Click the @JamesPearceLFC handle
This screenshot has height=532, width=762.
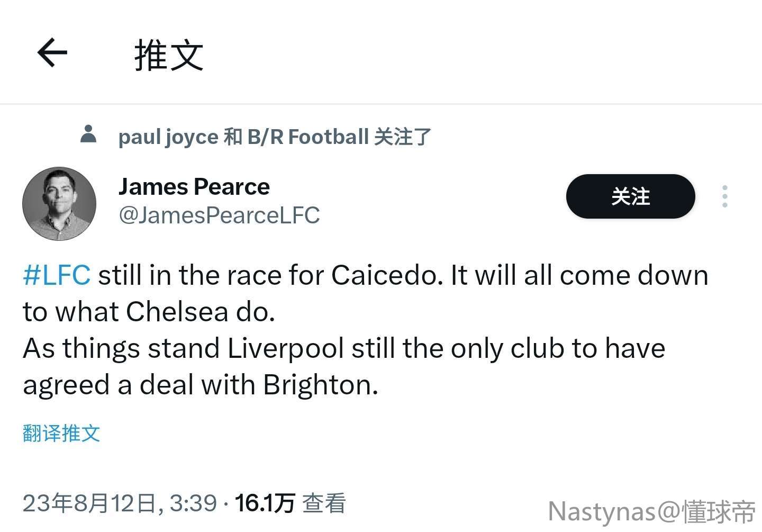(219, 215)
